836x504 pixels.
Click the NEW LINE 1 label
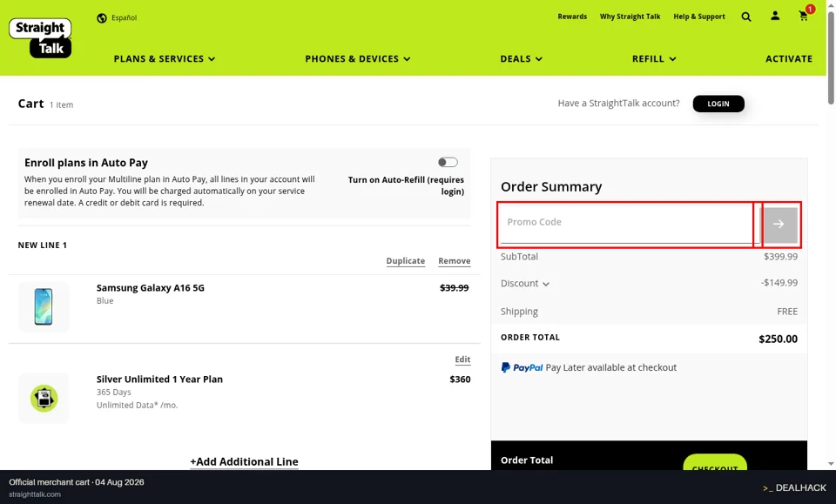(42, 245)
